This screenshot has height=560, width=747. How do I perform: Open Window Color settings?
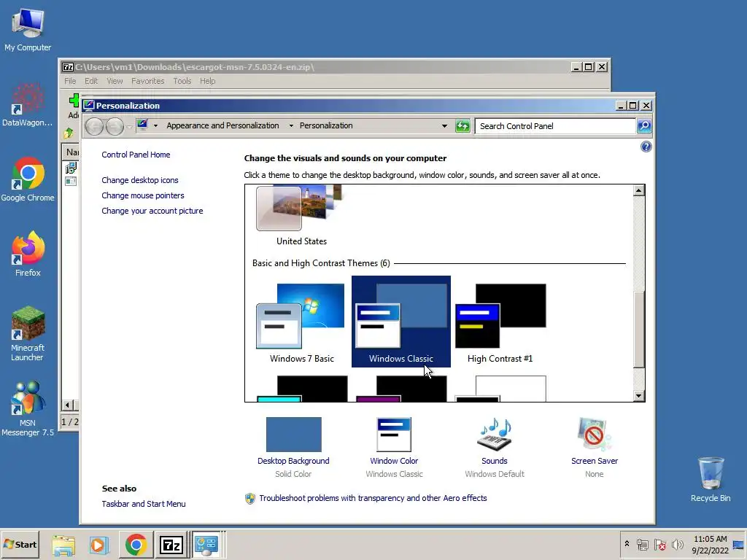pos(394,447)
